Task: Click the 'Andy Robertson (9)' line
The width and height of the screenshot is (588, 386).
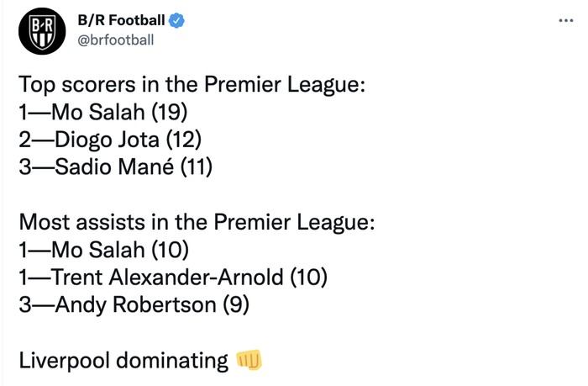Action: tap(134, 304)
